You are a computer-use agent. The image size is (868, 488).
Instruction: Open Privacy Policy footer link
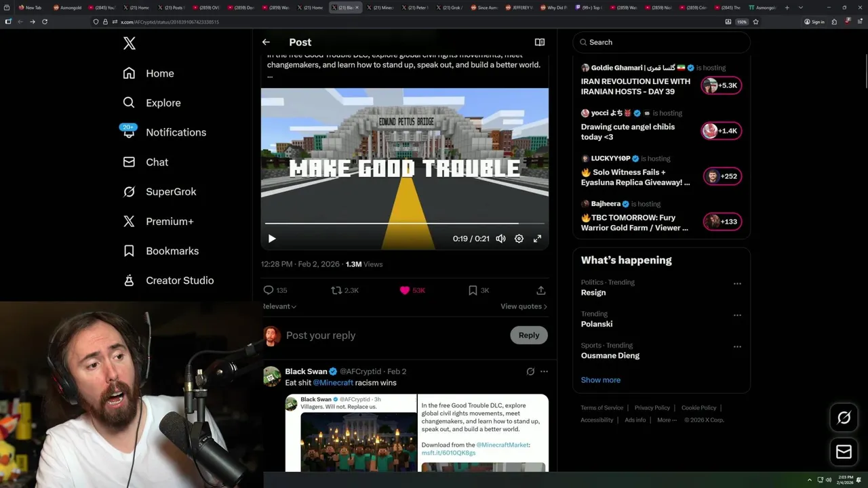(652, 408)
